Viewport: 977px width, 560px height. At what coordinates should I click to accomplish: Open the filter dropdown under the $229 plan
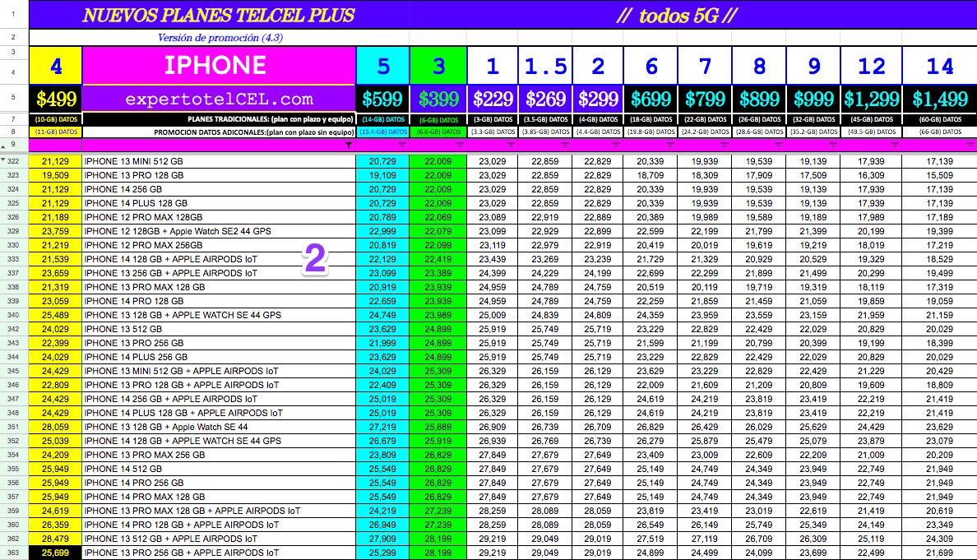click(511, 145)
